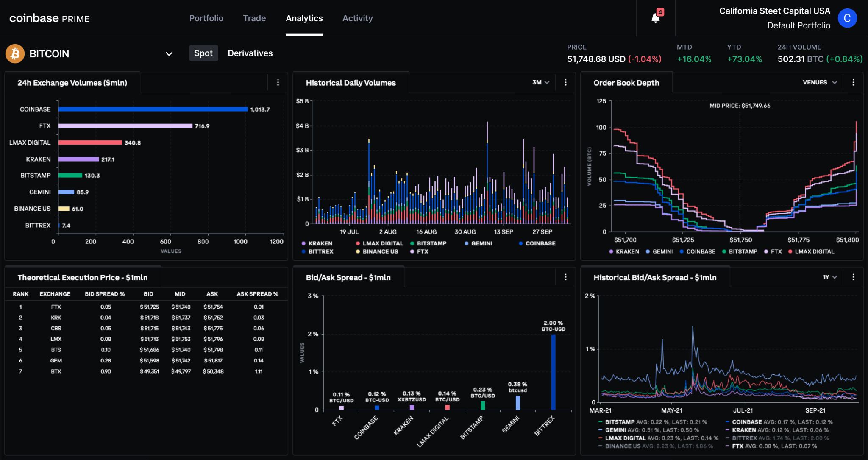Click the California Steet Capital USA account name
This screenshot has width=868, height=460.
tap(775, 11)
